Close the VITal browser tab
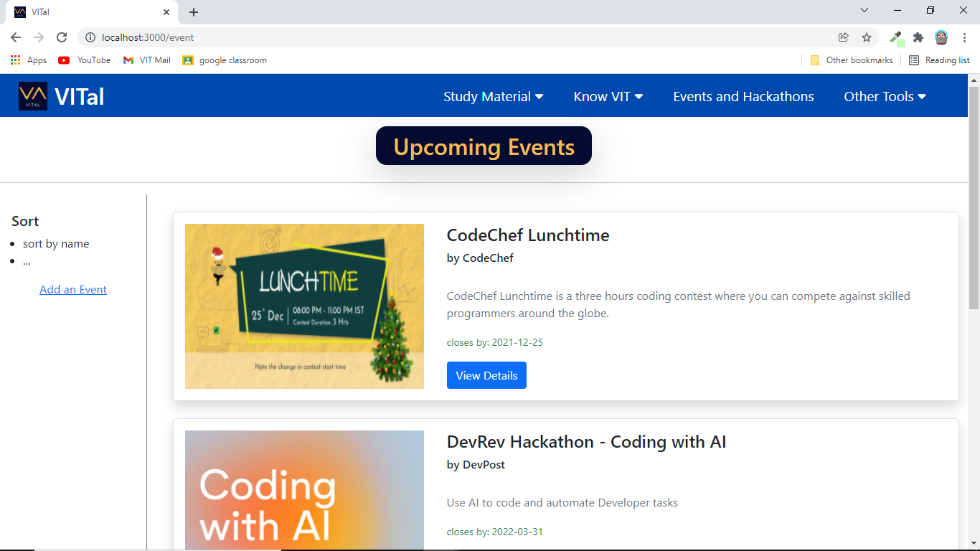 point(166,12)
